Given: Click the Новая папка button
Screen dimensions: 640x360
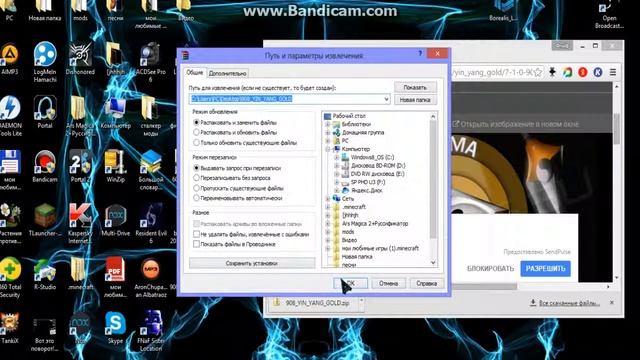Looking at the screenshot, I should point(415,100).
